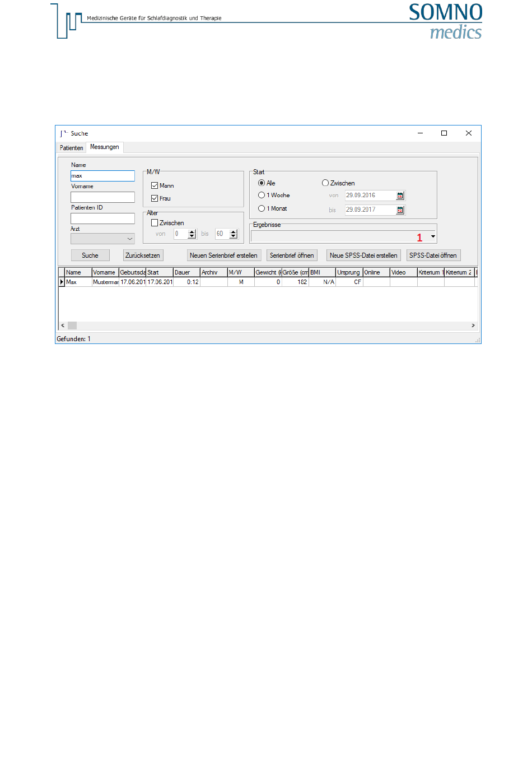This screenshot has width=532, height=767.
Task: Click the Größe column header
Action: pos(295,272)
